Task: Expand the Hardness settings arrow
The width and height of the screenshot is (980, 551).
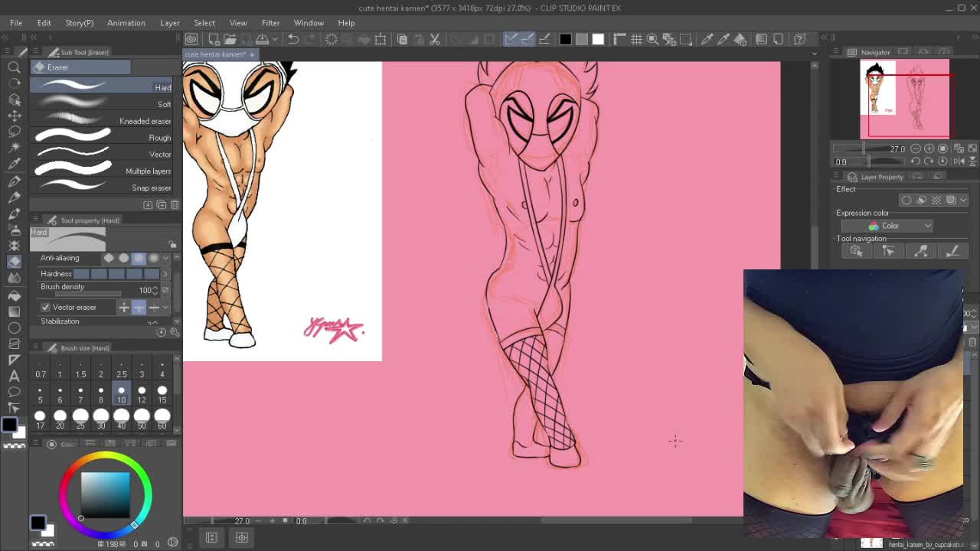Action: tap(165, 274)
